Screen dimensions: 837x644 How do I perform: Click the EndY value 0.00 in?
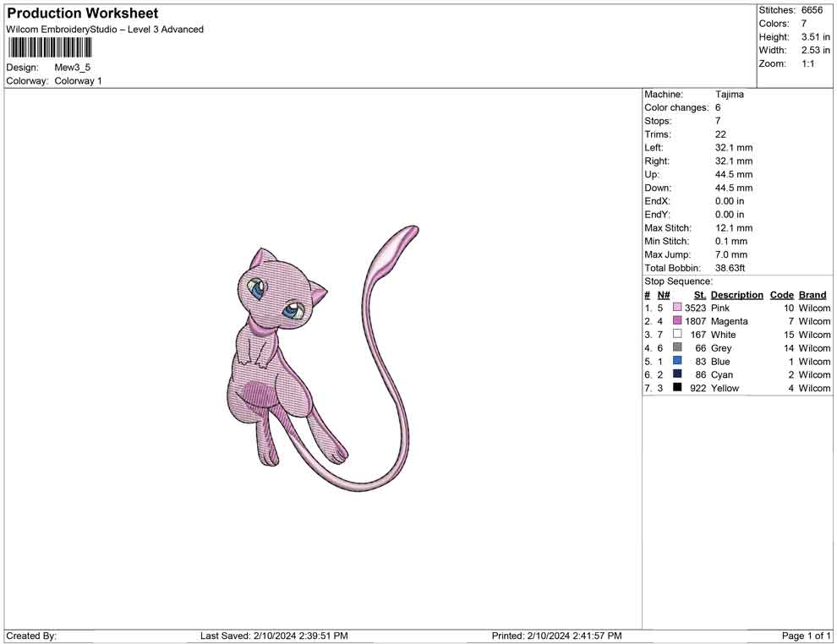click(730, 215)
